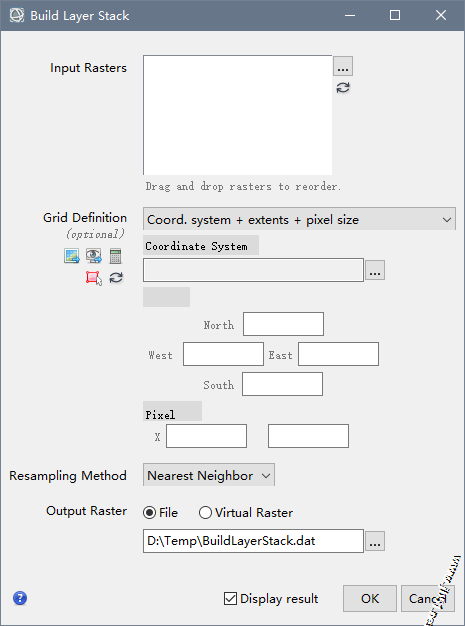This screenshot has width=465, height=626.
Task: Expand the Grid Definition dropdown
Action: click(x=299, y=219)
